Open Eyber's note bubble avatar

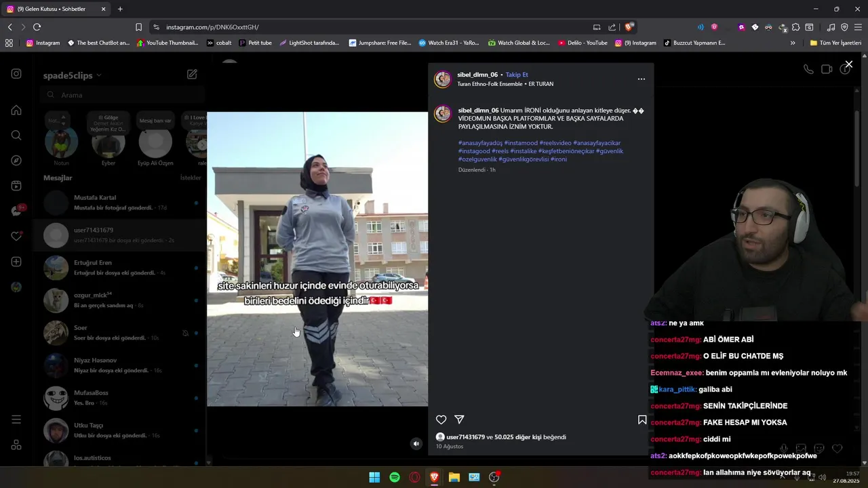[108, 143]
